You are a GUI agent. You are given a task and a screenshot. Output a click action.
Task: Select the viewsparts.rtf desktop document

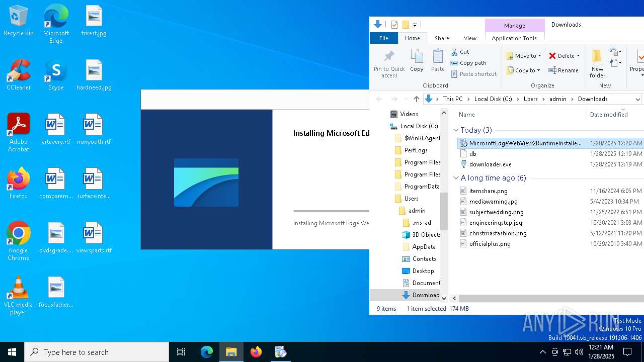pyautogui.click(x=94, y=238)
